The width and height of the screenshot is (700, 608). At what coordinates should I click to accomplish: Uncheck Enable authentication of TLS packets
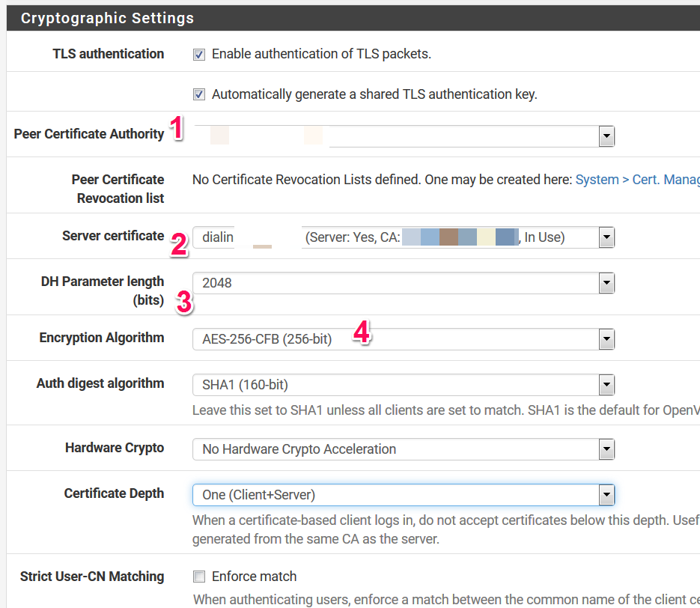[199, 55]
